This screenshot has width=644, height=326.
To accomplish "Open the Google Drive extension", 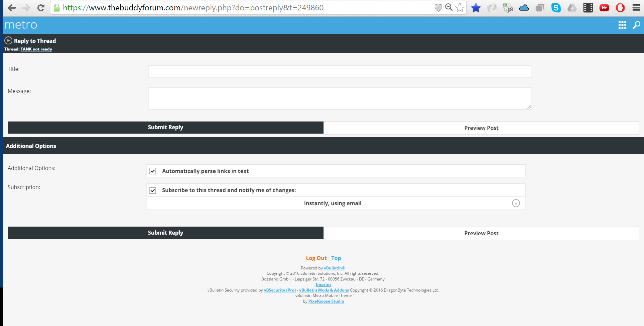I will coord(572,8).
